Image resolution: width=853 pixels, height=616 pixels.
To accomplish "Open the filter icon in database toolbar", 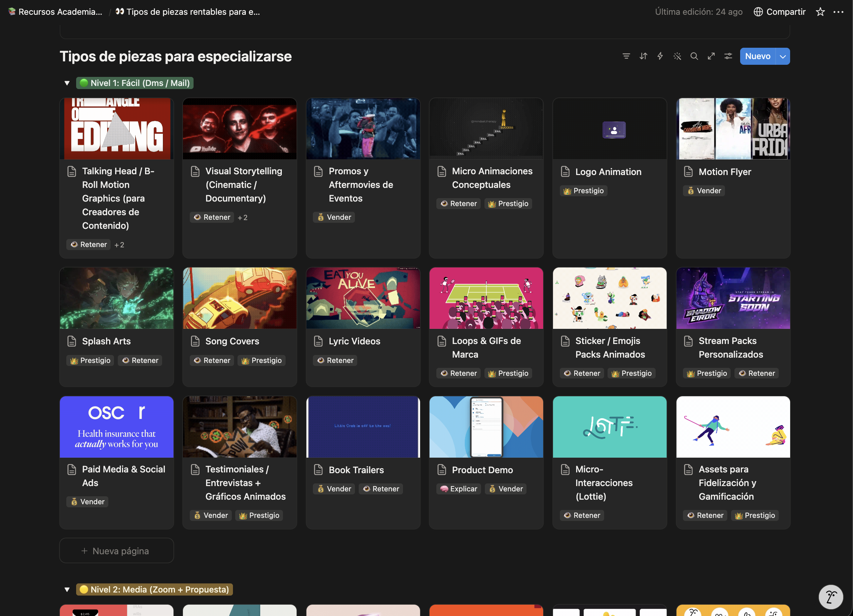I will click(x=626, y=56).
